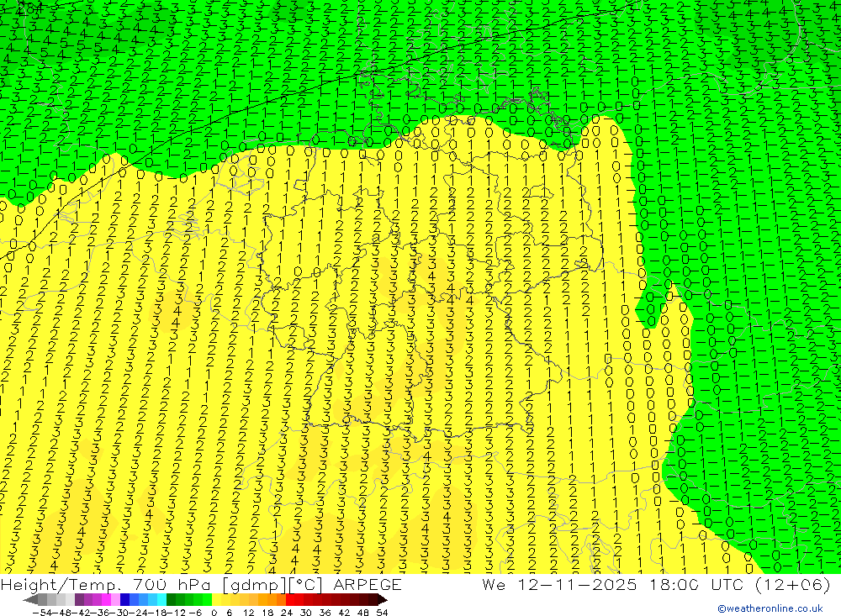
Task: Click the '54' legend scale value
Action: [x=382, y=613]
